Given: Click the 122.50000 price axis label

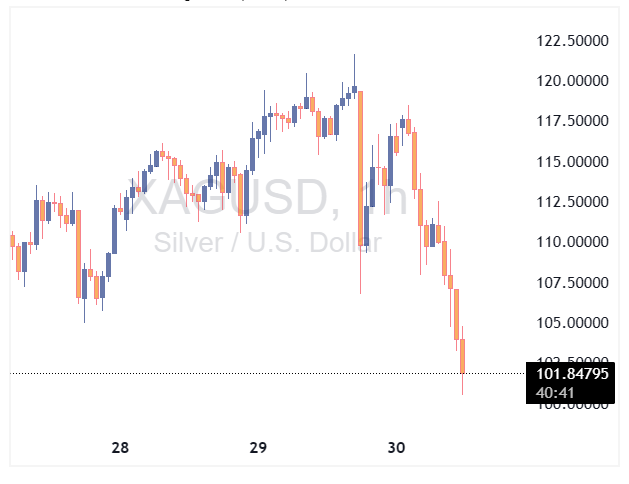Looking at the screenshot, I should [x=567, y=40].
